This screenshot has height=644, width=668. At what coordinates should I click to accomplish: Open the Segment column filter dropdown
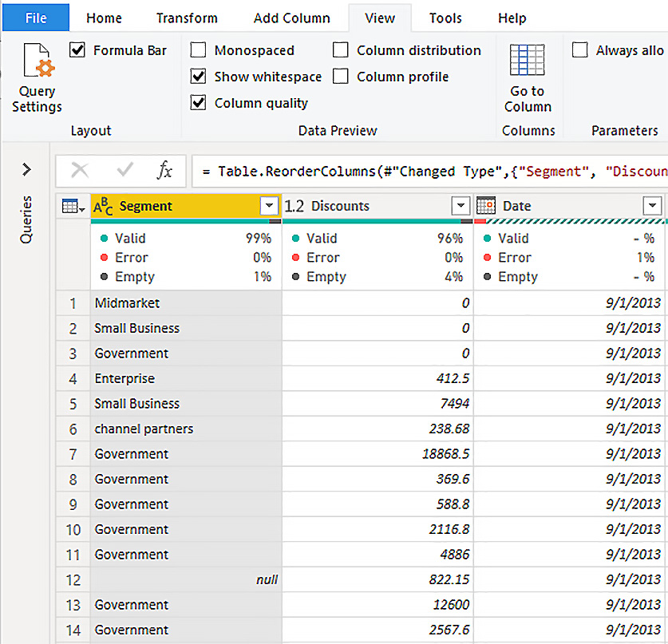tap(269, 207)
